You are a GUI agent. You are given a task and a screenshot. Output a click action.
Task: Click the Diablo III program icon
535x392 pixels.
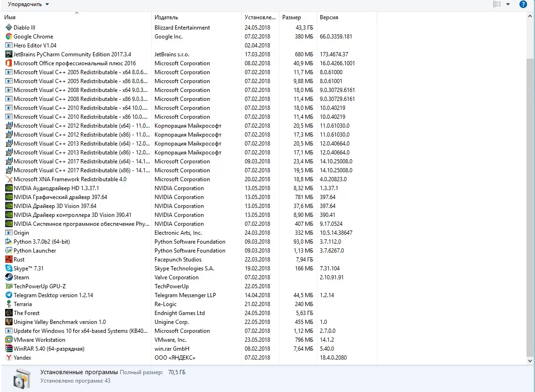[x=9, y=28]
